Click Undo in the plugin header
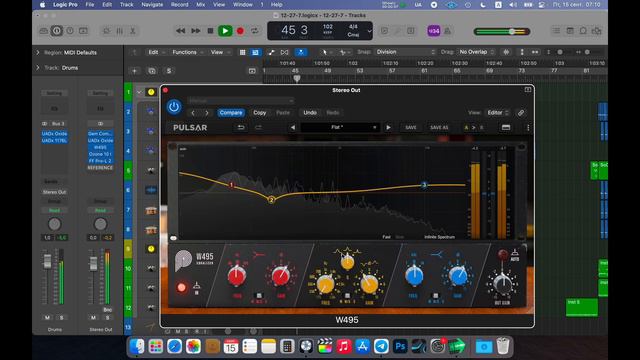This screenshot has height=360, width=640. [x=310, y=113]
